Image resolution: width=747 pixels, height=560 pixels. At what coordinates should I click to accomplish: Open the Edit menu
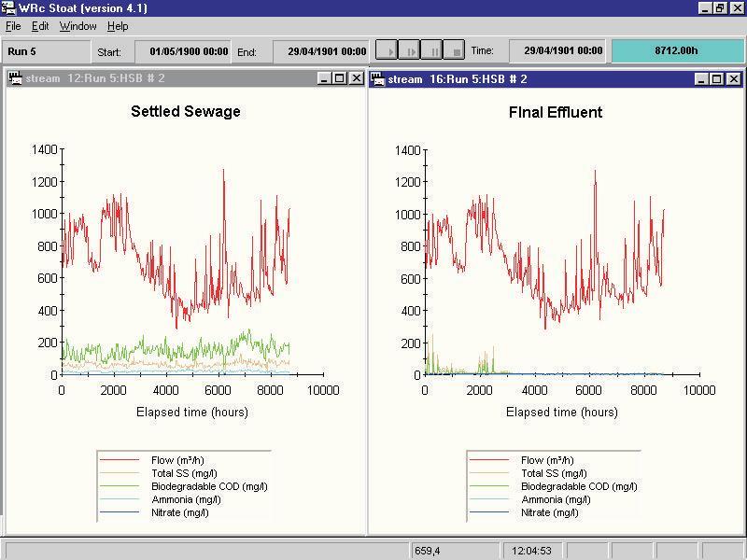point(40,26)
